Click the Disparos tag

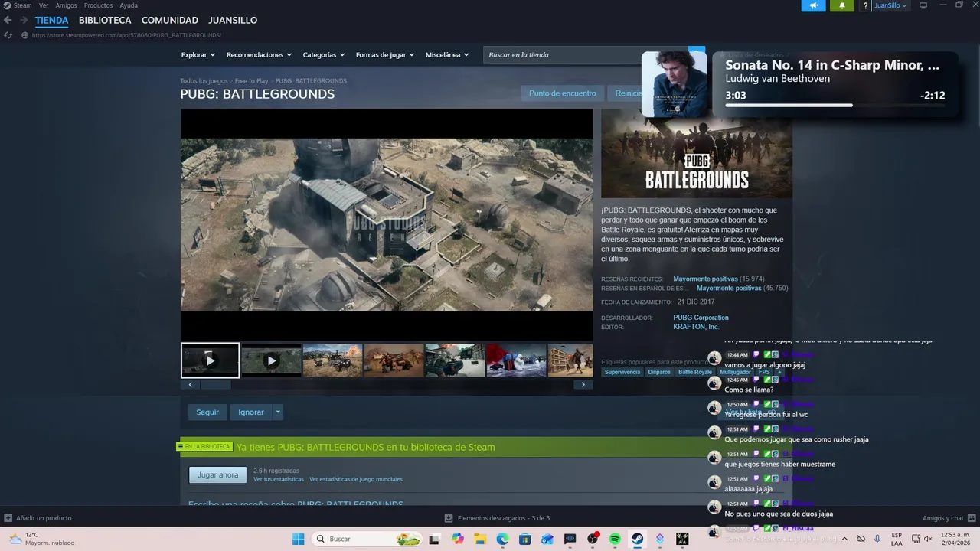(x=659, y=372)
